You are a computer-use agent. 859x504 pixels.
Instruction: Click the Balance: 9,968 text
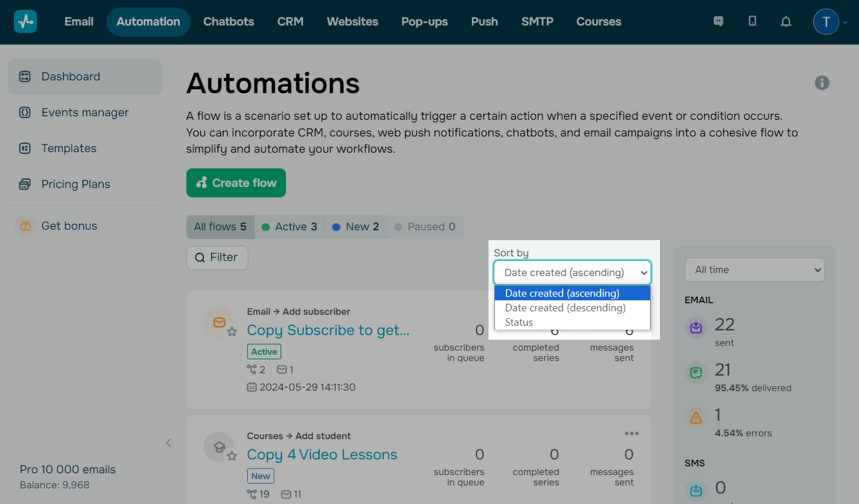(54, 485)
